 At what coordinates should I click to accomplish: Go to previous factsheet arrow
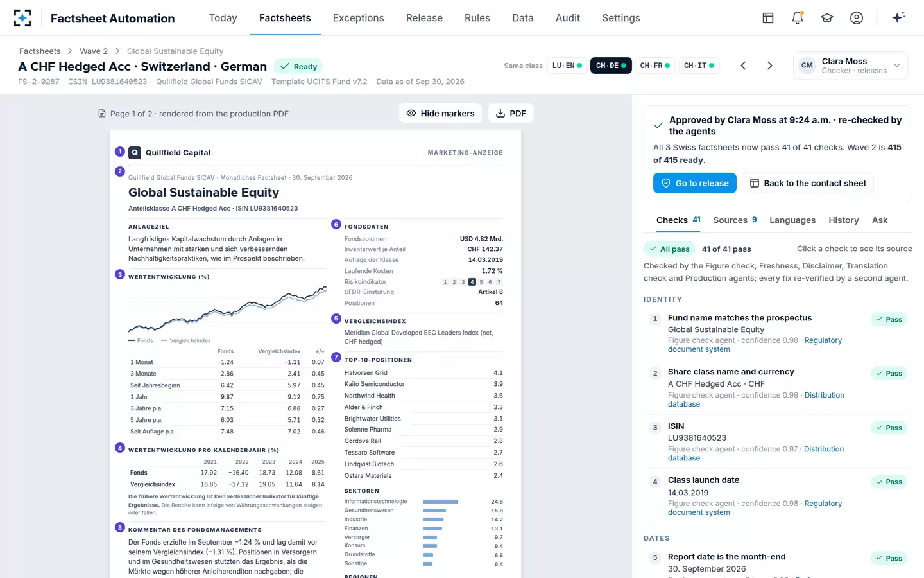[x=743, y=66]
